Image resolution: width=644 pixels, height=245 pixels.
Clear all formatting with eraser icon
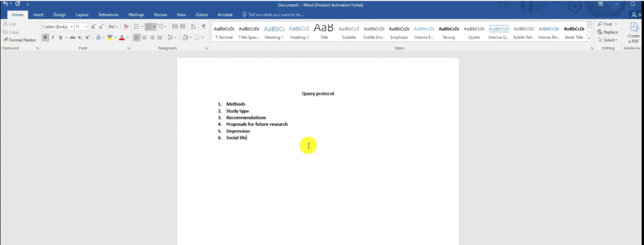point(126,26)
